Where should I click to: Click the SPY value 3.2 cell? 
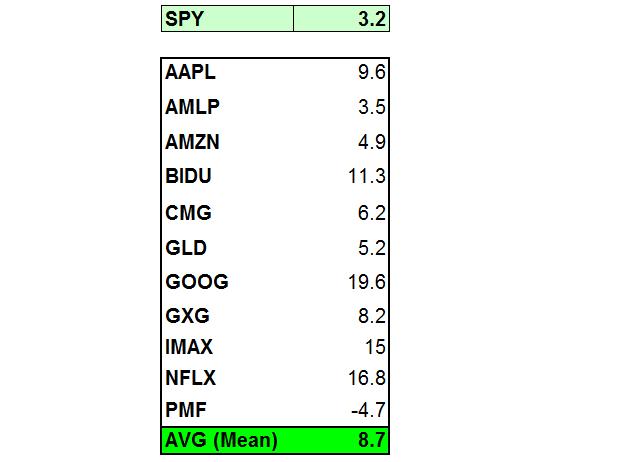click(x=341, y=19)
